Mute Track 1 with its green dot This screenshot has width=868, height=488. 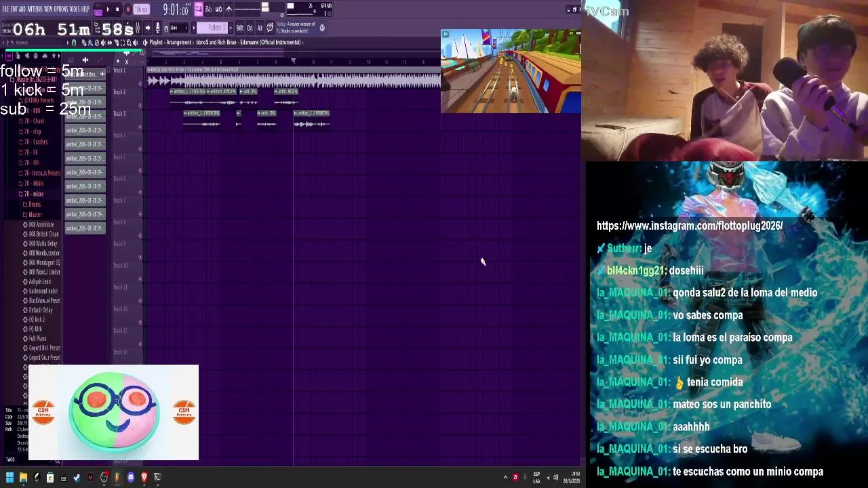(140, 84)
